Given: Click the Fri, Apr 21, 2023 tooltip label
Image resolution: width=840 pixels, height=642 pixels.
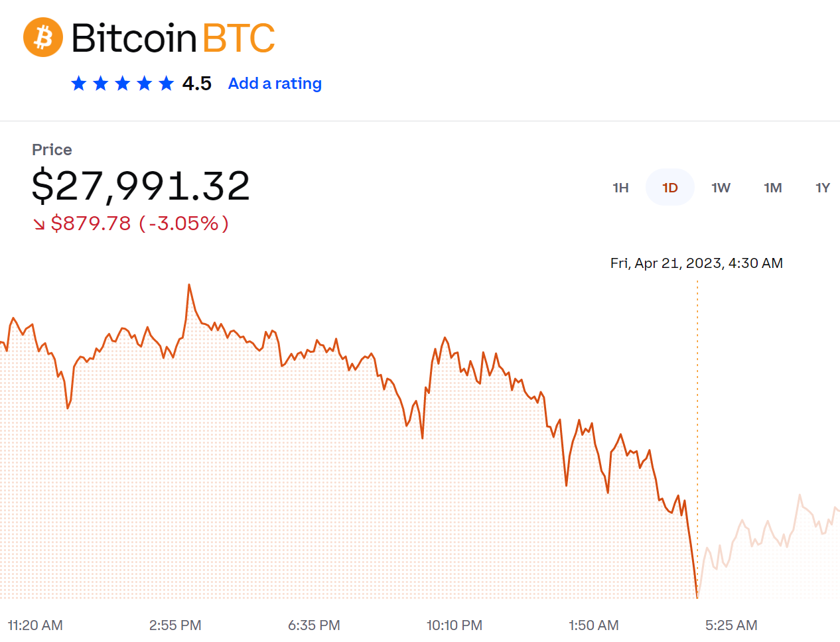Looking at the screenshot, I should 697,263.
